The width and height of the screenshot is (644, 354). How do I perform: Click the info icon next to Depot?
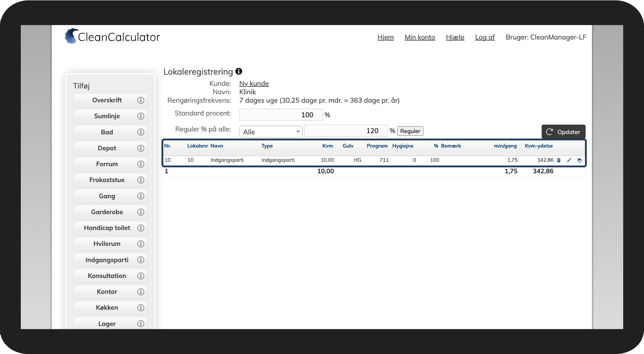coord(141,148)
